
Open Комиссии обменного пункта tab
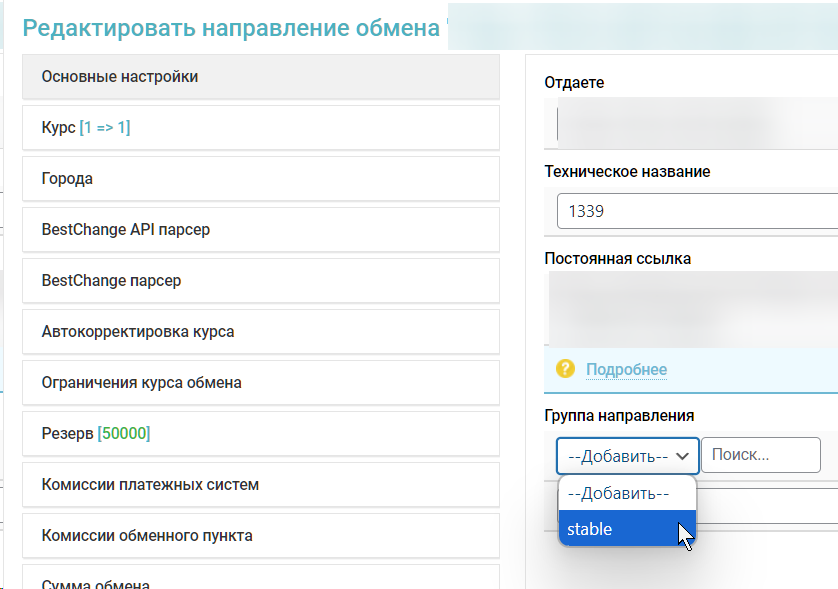(x=260, y=536)
